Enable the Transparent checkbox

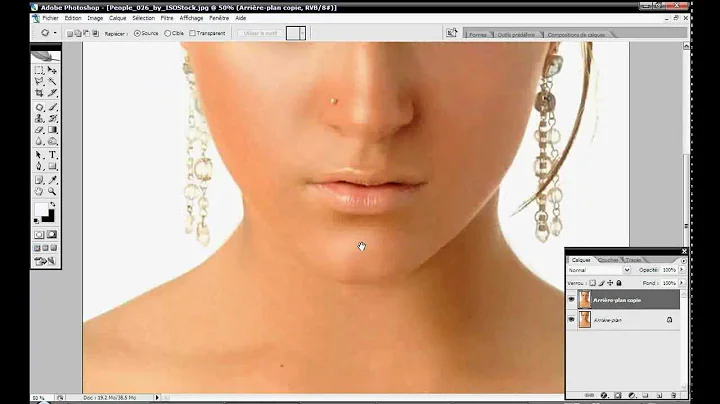click(192, 33)
